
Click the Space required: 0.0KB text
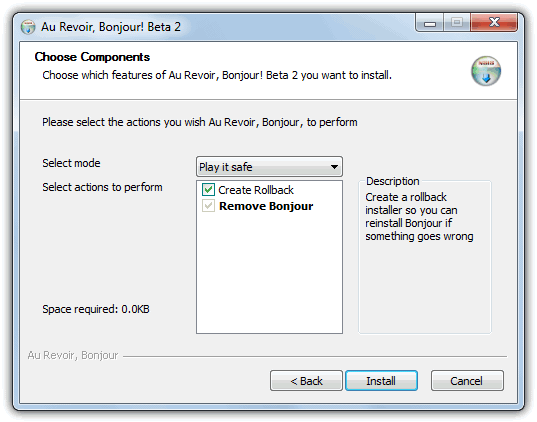[96, 309]
